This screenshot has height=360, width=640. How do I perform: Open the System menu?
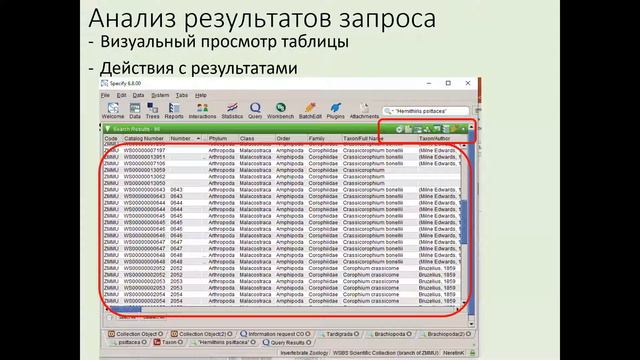160,95
